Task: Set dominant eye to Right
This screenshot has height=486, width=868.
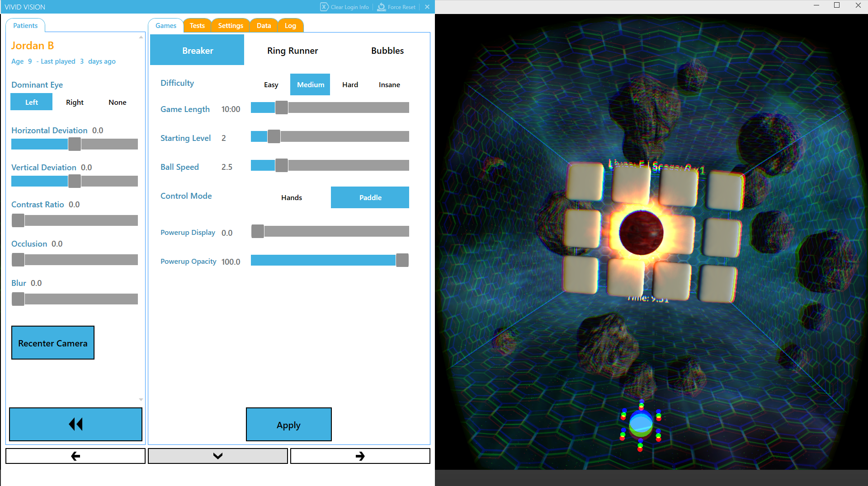Action: (75, 102)
